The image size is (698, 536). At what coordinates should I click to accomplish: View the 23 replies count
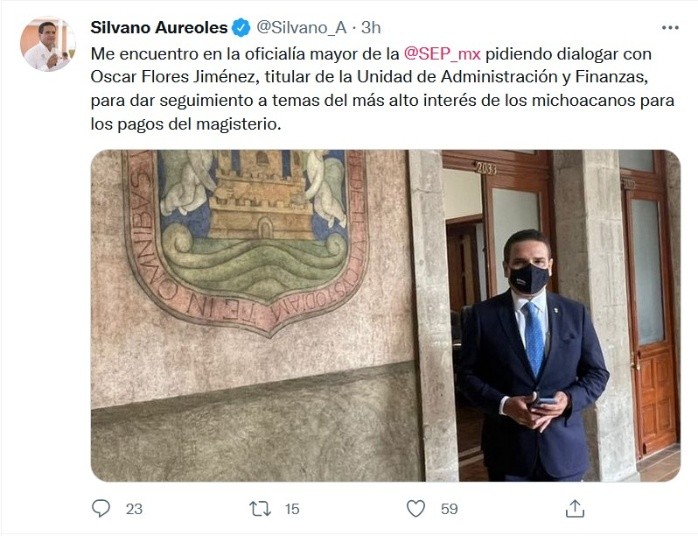click(134, 509)
